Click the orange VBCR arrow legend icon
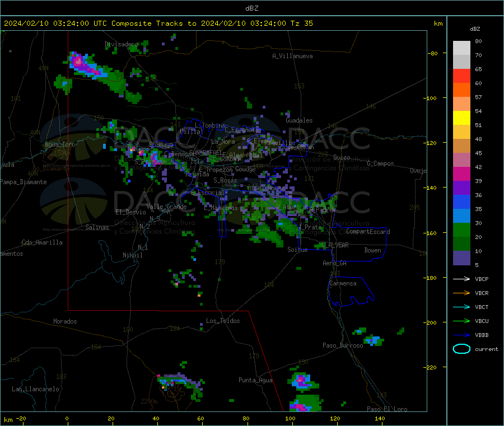 (x=461, y=293)
